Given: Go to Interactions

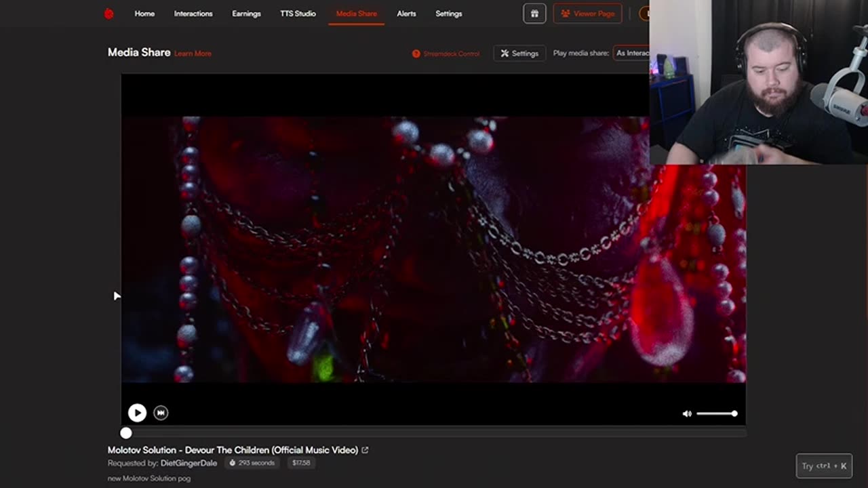Looking at the screenshot, I should coord(193,14).
